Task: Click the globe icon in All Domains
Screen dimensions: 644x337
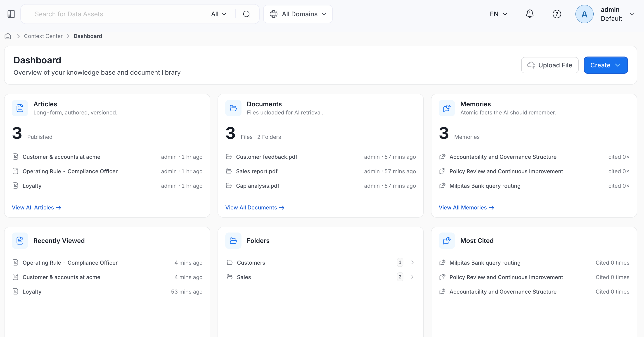Action: [274, 14]
